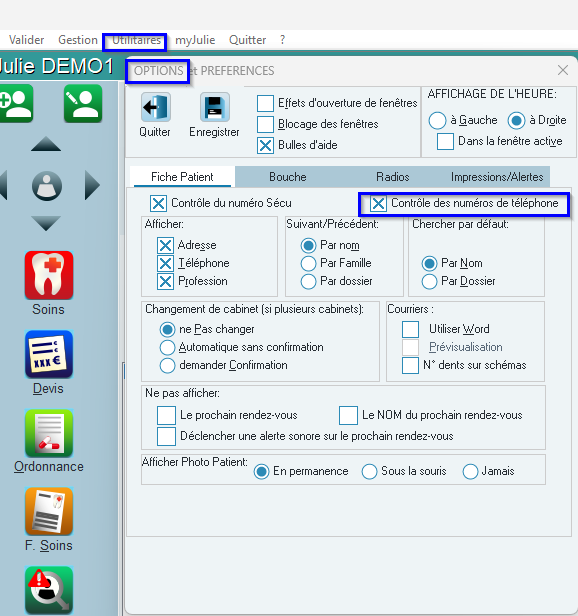The height and width of the screenshot is (616, 578).
Task: Toggle Contrôle du numéro Sécu
Action: [x=158, y=204]
